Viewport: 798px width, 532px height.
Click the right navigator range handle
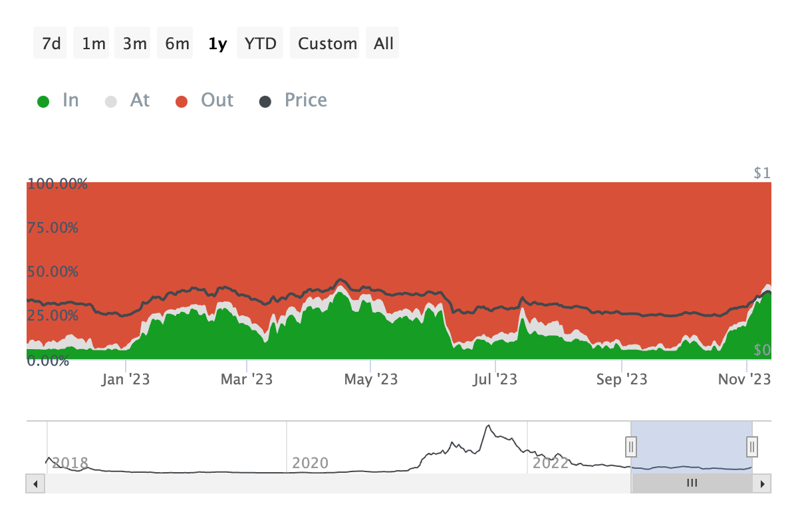pos(751,448)
